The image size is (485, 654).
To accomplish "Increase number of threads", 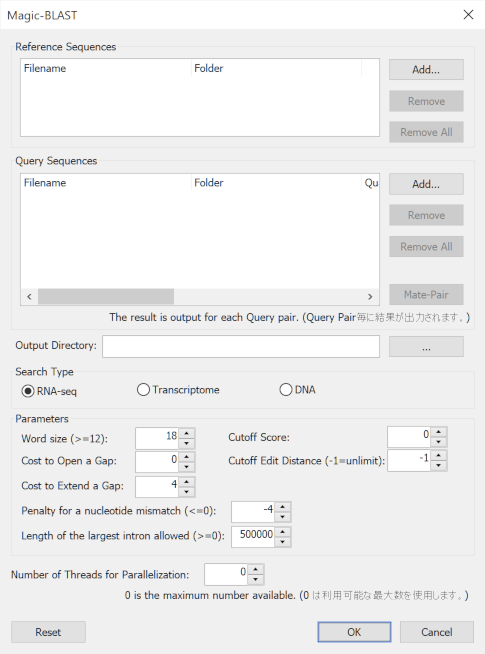I will (255, 569).
